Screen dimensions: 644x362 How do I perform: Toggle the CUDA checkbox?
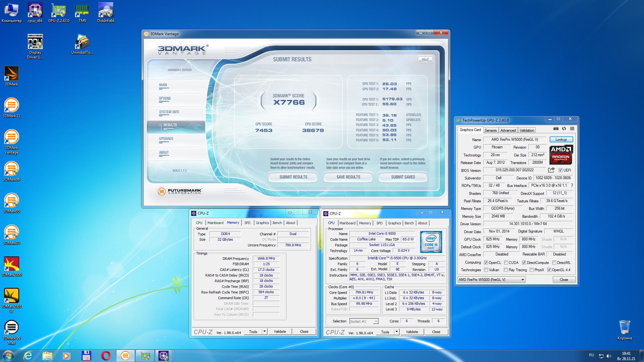[x=506, y=263]
